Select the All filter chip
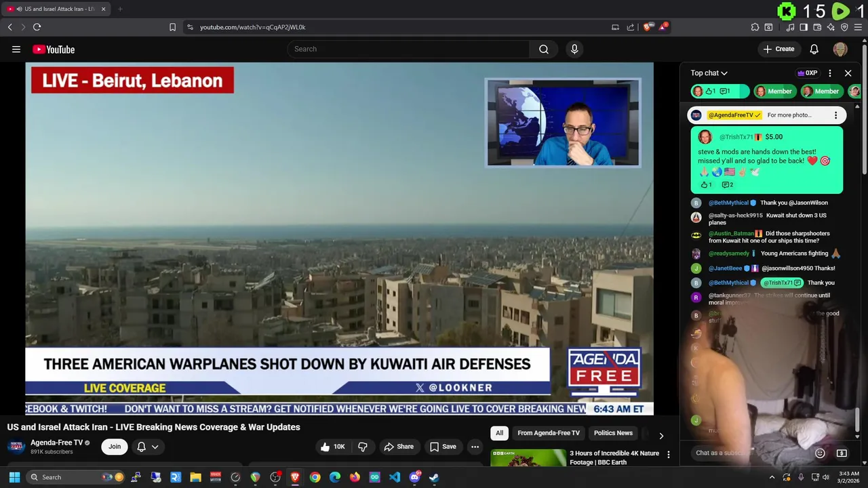868x488 pixels. (499, 433)
